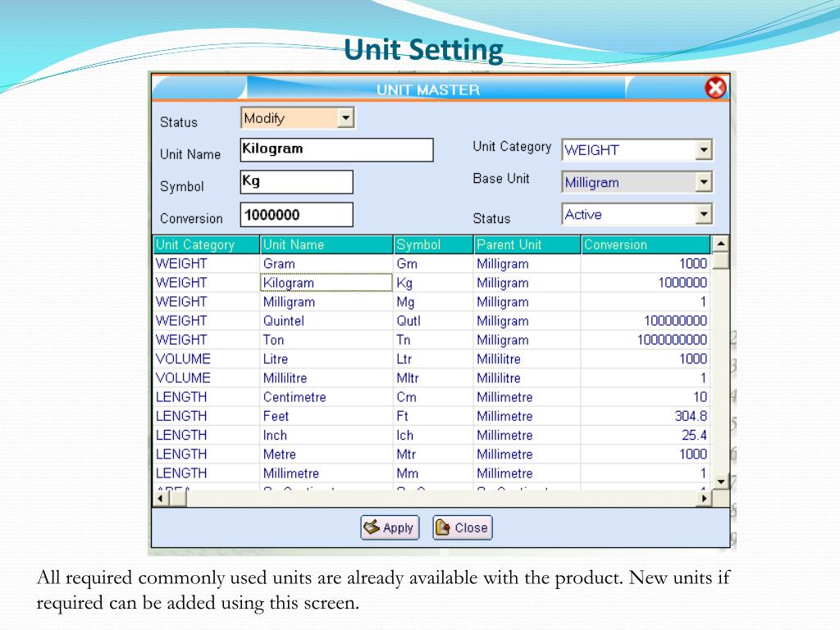Select the Conversion column header

[x=646, y=244]
